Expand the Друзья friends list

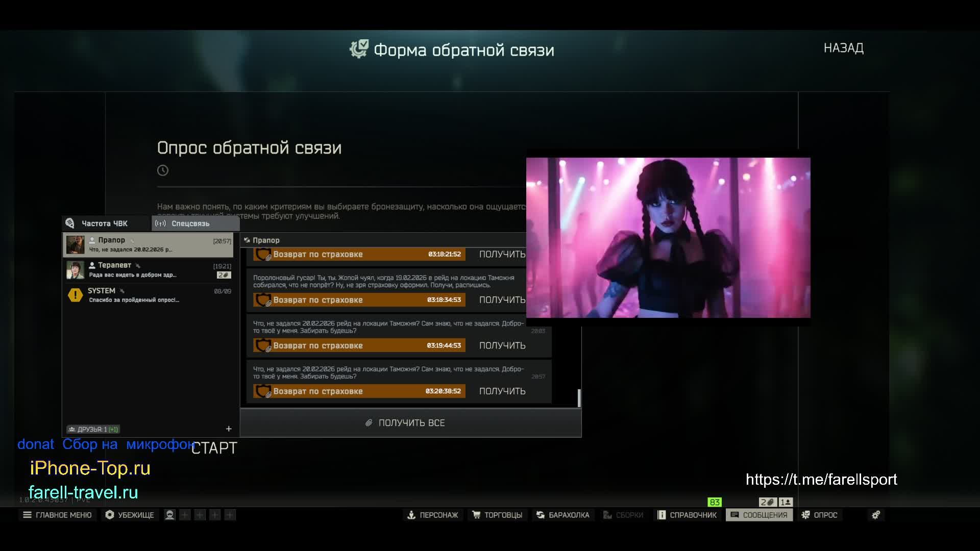tap(93, 429)
